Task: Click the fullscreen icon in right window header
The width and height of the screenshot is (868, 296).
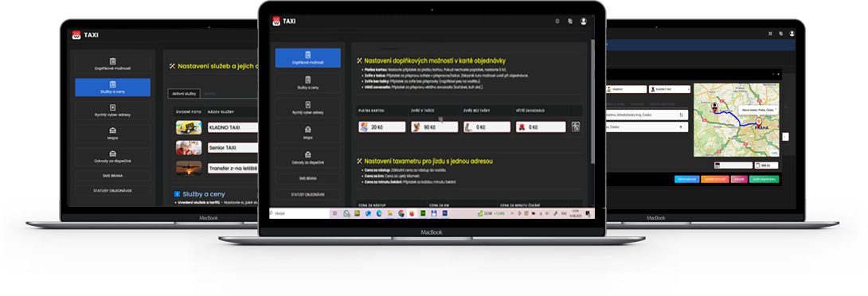Action: [770, 33]
